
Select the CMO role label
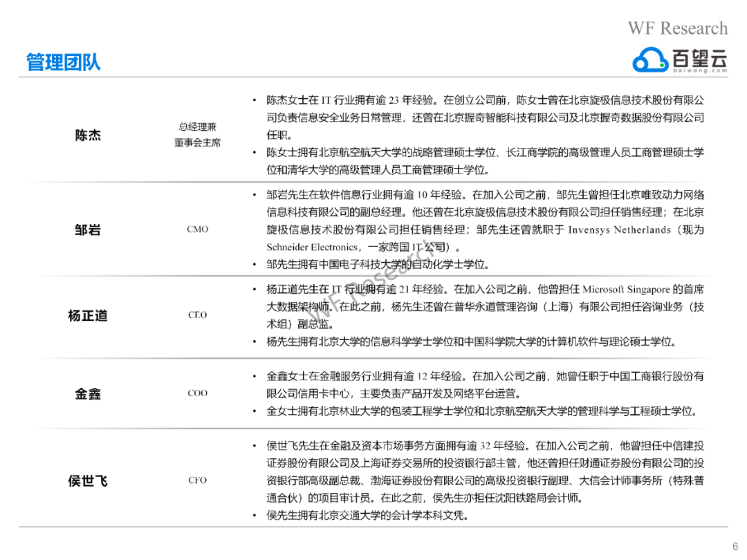point(197,229)
